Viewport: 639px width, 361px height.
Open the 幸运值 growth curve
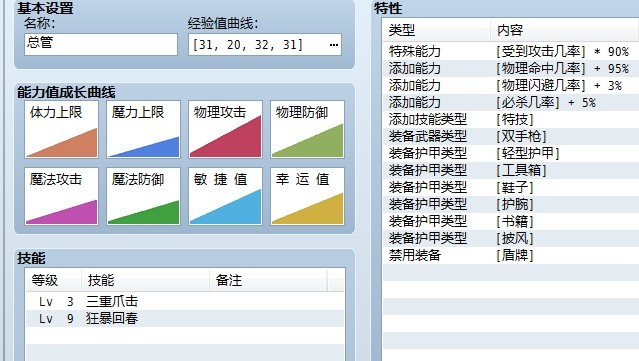tap(307, 196)
